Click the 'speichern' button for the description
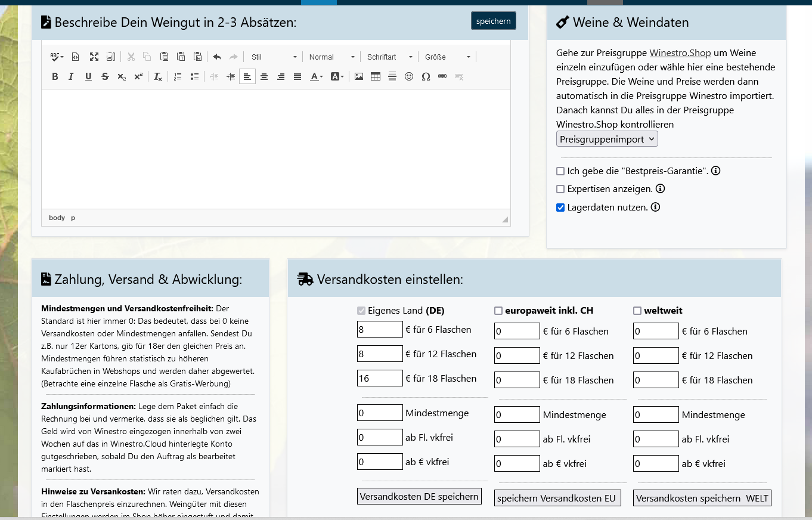Screen dimensions: 812x520 pos(493,21)
